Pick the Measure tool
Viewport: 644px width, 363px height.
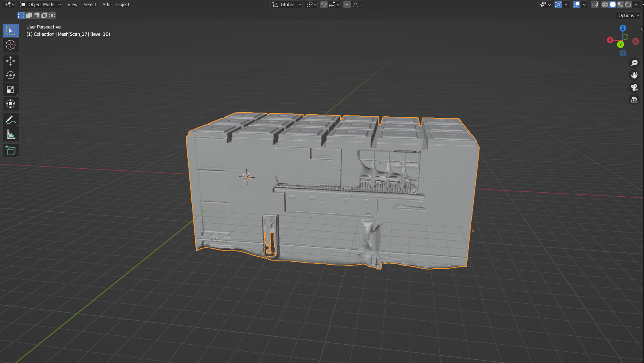click(x=11, y=134)
